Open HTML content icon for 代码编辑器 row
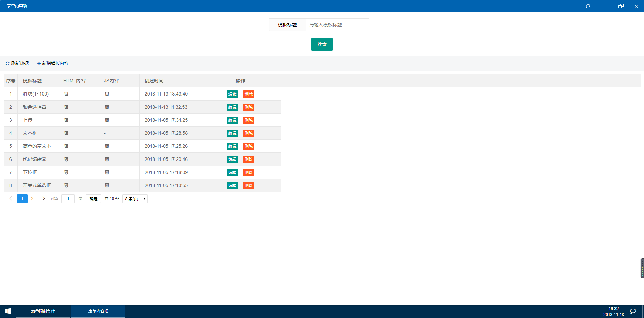Screen dimensions: 644x318 click(x=66, y=159)
